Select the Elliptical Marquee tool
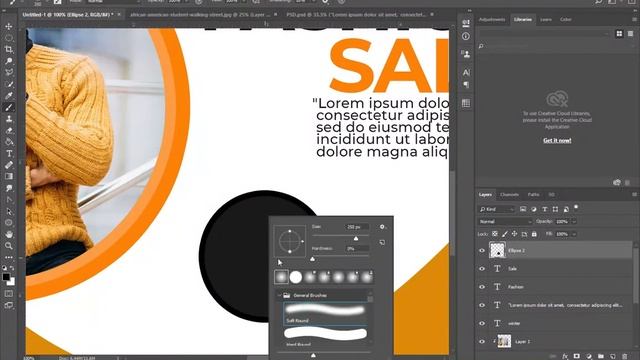This screenshot has height=360, width=640. (9, 38)
